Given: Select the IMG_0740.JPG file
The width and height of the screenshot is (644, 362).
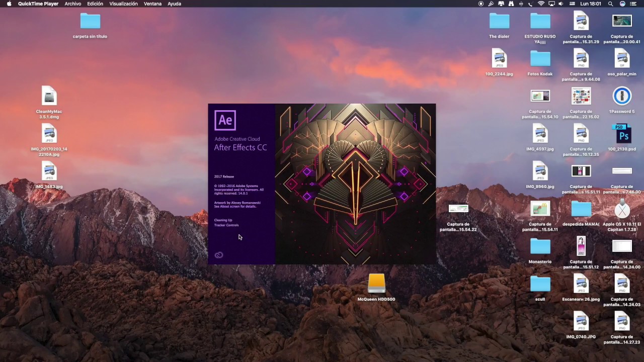Looking at the screenshot, I should coord(581,321).
